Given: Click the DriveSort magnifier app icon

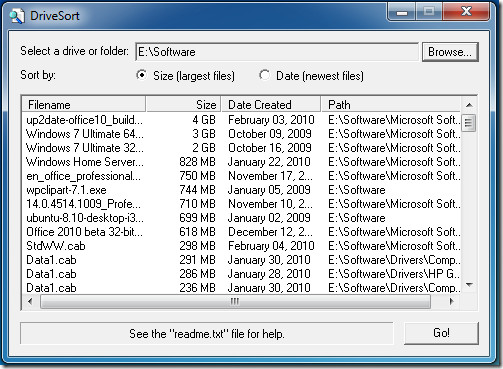Looking at the screenshot, I should pyautogui.click(x=17, y=16).
